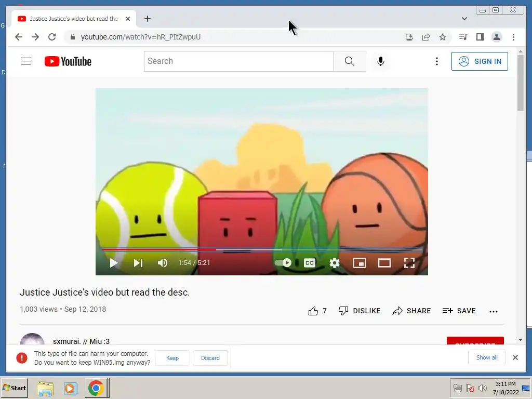Seek on the video progress bar
The width and height of the screenshot is (532, 399).
coord(262,250)
